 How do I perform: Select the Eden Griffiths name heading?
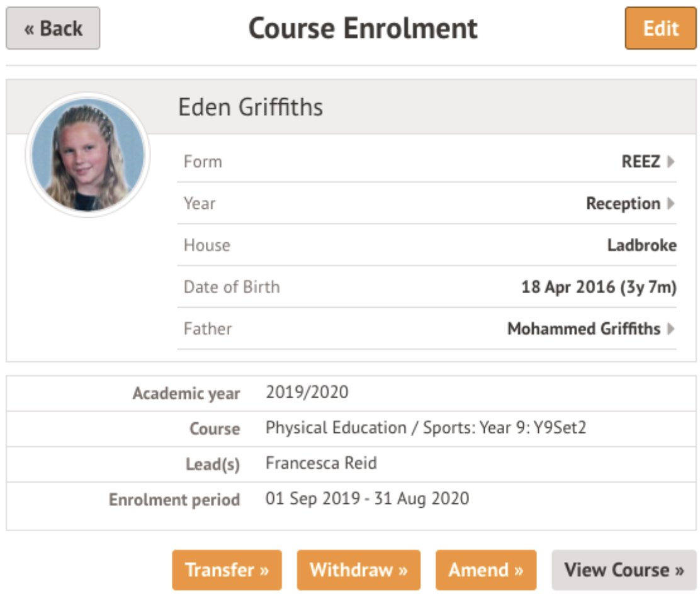251,107
